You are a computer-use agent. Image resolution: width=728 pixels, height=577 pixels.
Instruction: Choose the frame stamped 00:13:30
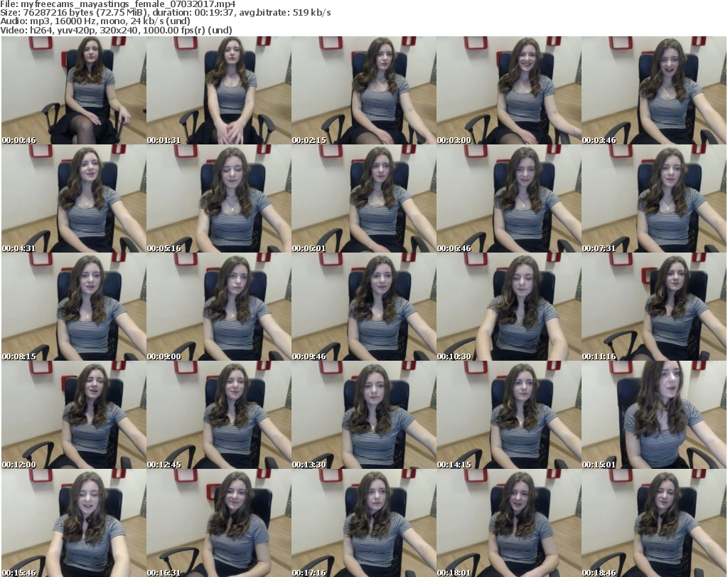point(363,415)
